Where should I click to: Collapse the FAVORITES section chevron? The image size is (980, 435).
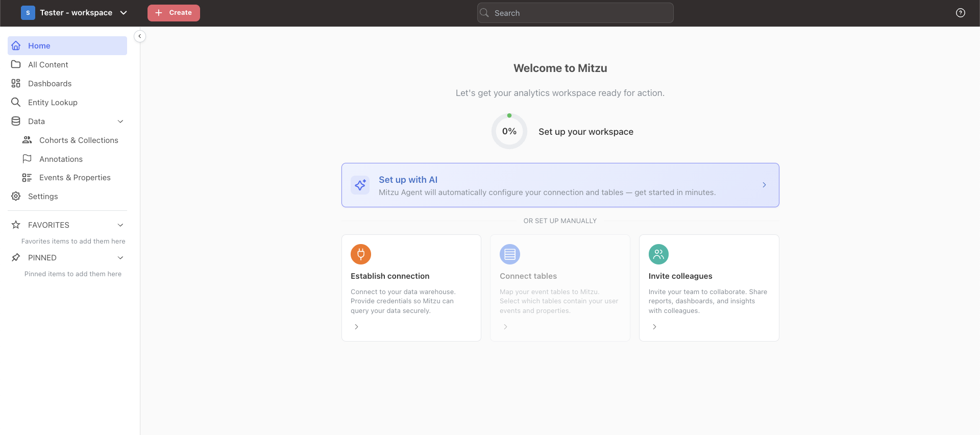tap(120, 225)
